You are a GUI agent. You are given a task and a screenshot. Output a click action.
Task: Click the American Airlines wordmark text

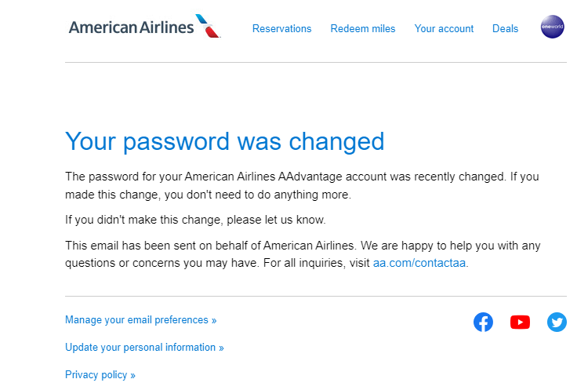coord(131,27)
